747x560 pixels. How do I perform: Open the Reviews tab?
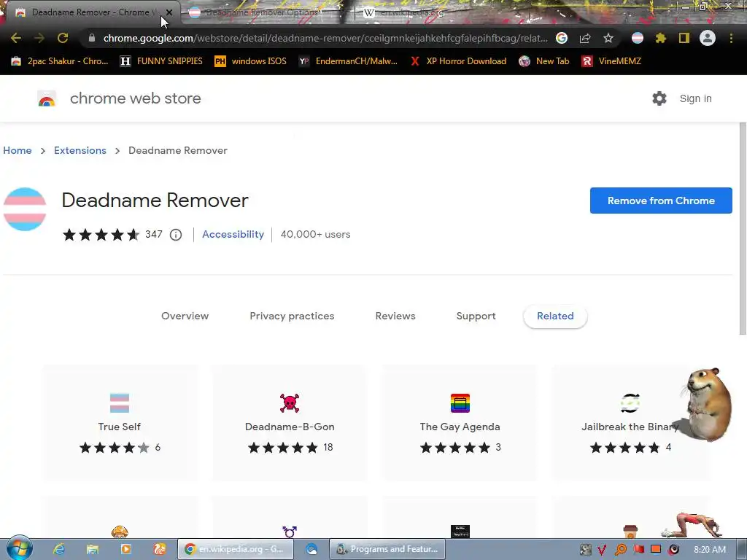click(395, 316)
